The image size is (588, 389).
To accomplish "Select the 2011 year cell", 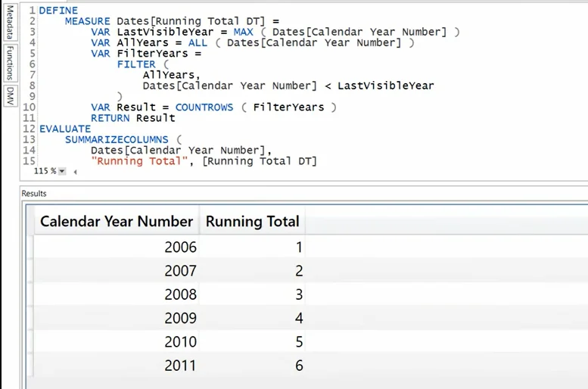I will [x=117, y=365].
